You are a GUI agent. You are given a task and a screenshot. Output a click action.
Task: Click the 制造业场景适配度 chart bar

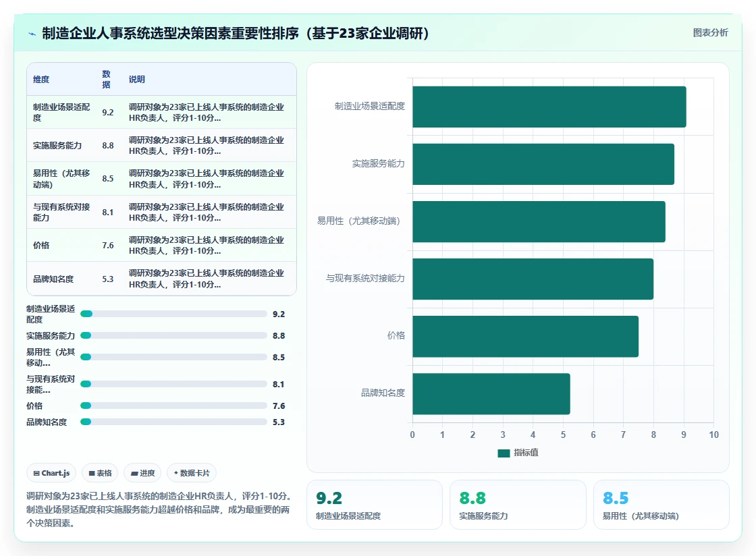click(x=549, y=107)
